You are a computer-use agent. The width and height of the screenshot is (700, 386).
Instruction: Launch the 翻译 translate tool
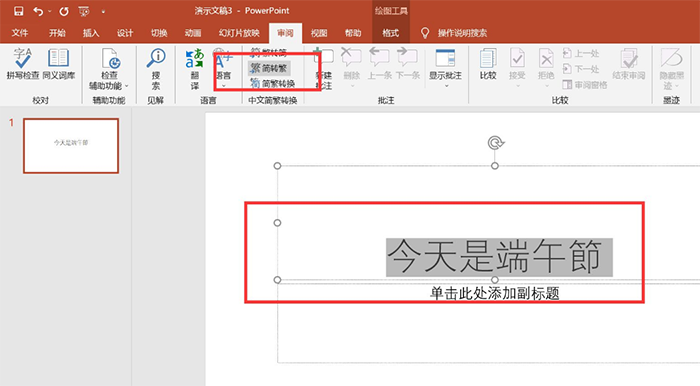pyautogui.click(x=195, y=69)
